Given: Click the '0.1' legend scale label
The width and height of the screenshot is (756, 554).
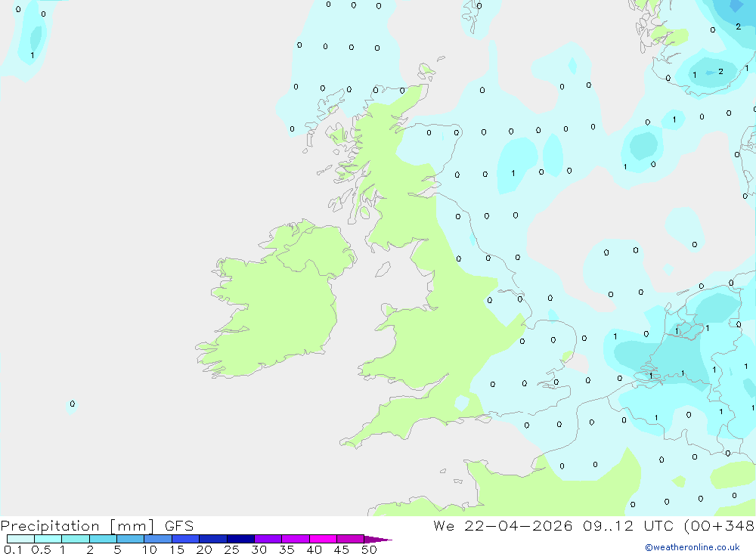Looking at the screenshot, I should 13,549.
